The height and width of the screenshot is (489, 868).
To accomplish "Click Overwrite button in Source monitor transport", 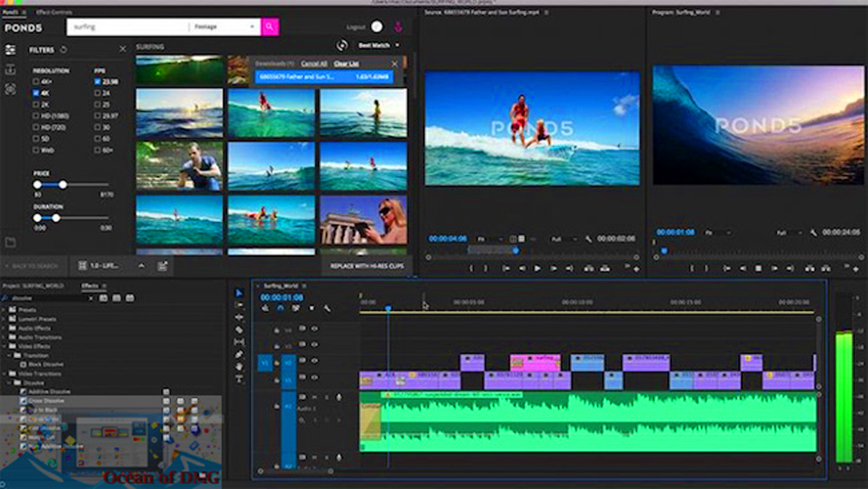I will coord(605,268).
